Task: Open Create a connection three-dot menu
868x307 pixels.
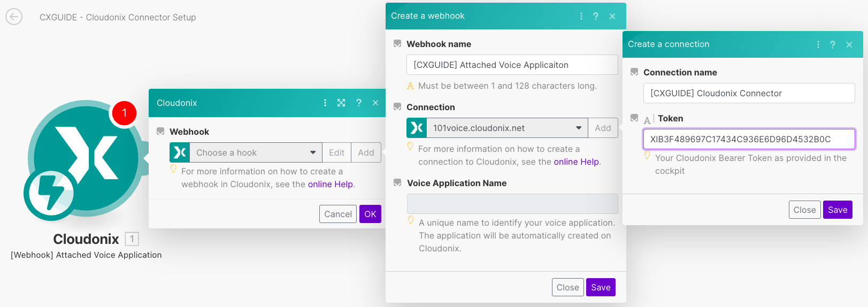Action: click(x=818, y=44)
